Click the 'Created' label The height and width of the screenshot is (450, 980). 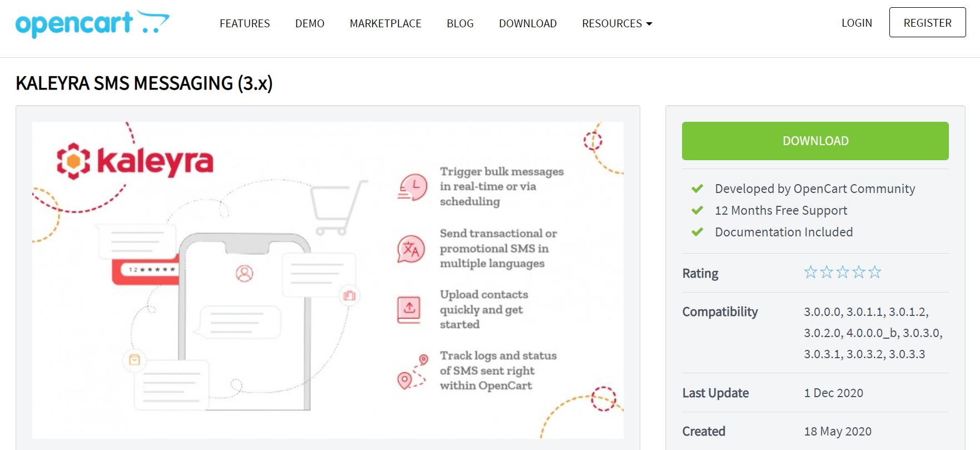[704, 431]
